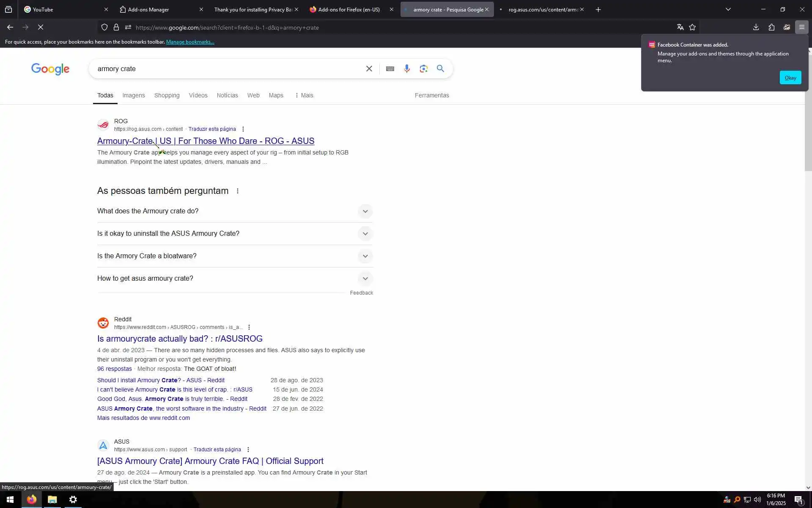Open the Manage bookmarks link
Image resolution: width=812 pixels, height=508 pixels.
pyautogui.click(x=190, y=42)
